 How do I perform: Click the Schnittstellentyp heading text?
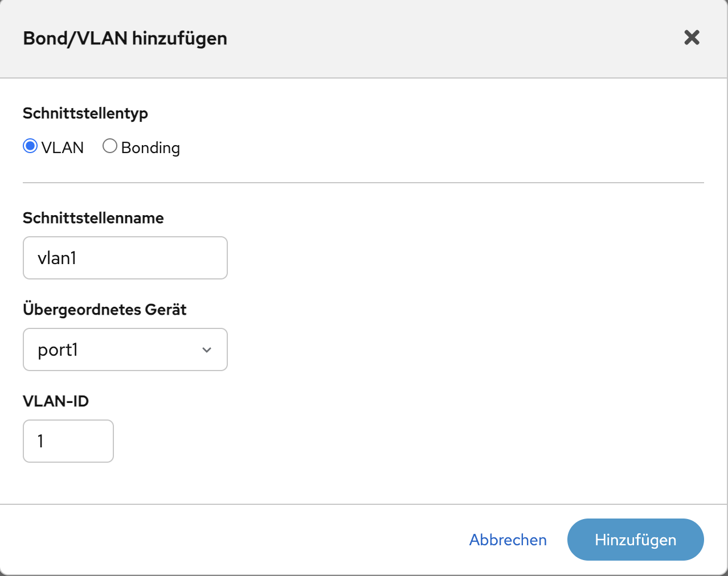(85, 113)
